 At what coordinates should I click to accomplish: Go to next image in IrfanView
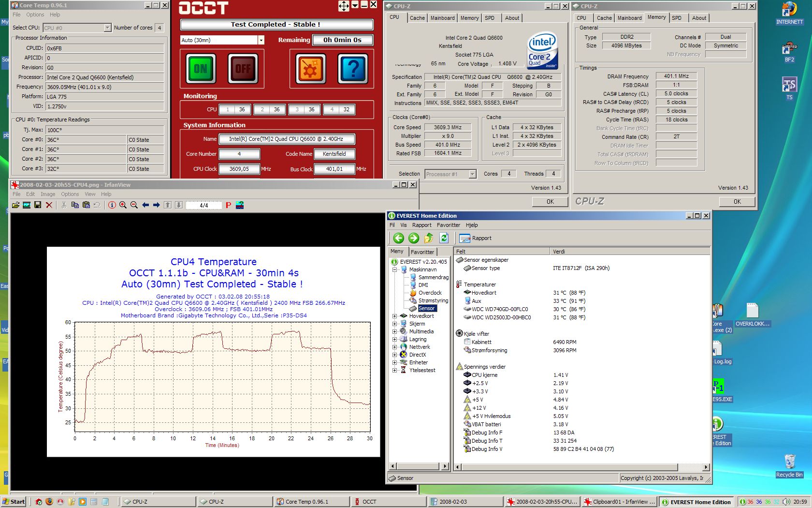157,205
